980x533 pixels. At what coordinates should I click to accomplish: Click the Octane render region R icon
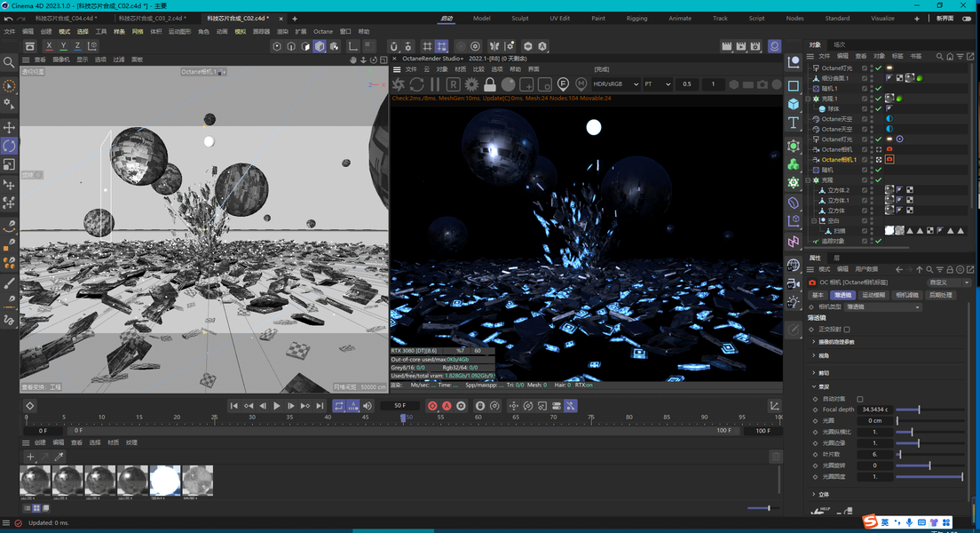[453, 84]
